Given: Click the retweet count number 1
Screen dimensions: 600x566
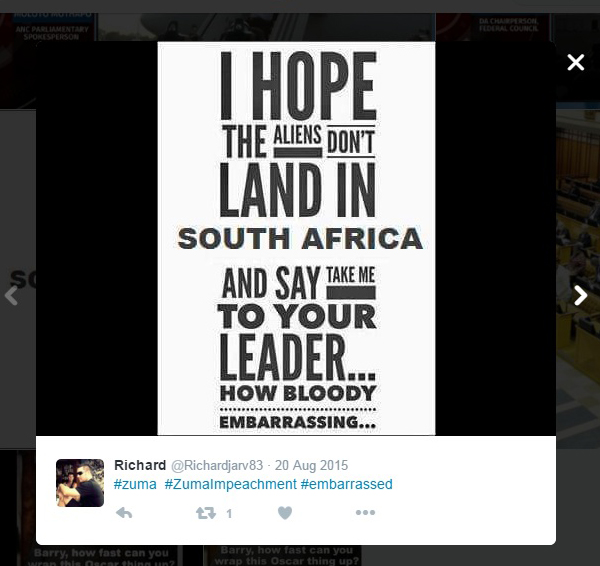Looking at the screenshot, I should pos(229,513).
